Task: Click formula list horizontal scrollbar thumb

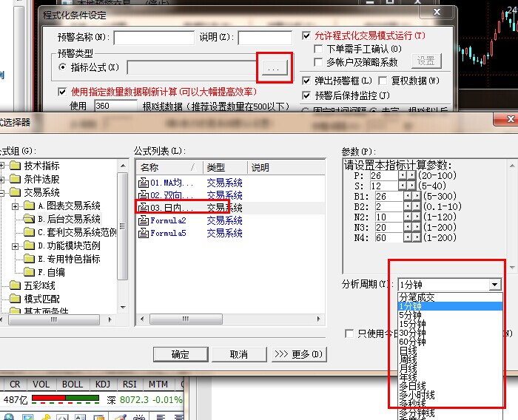Action: (186, 319)
